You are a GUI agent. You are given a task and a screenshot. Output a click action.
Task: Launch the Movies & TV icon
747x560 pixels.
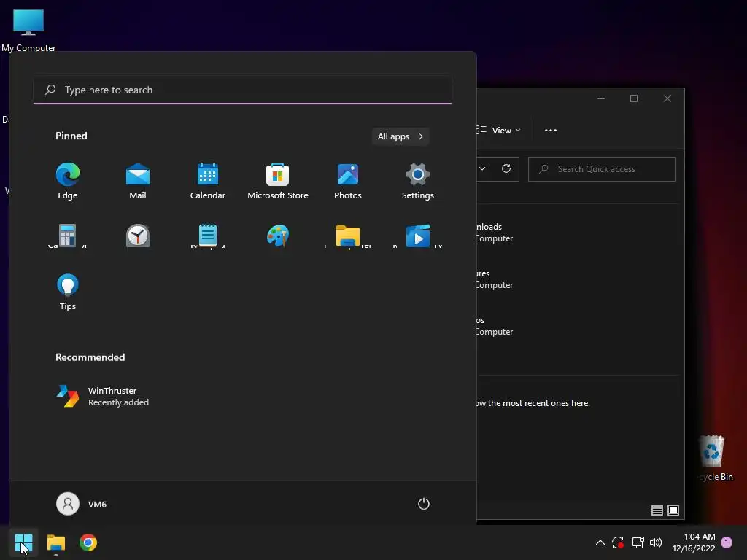click(418, 236)
